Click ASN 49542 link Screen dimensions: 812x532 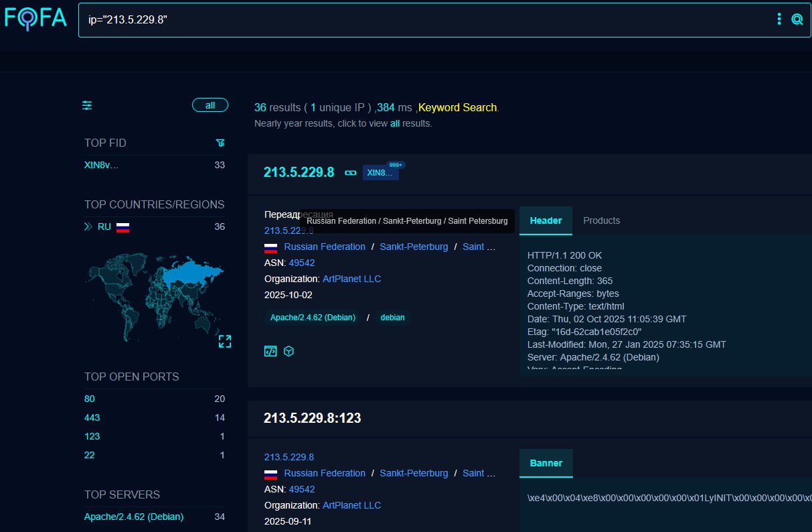[302, 263]
